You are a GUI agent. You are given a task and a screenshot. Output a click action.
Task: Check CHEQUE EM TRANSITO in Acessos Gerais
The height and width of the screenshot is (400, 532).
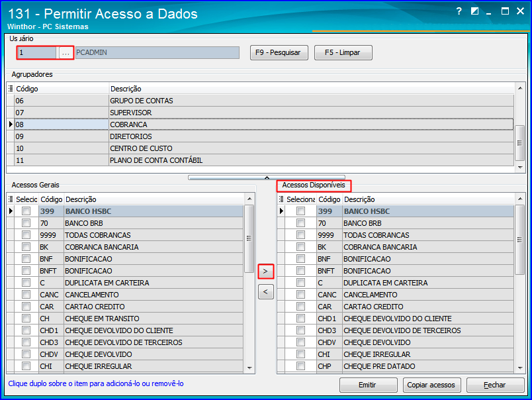[26, 319]
